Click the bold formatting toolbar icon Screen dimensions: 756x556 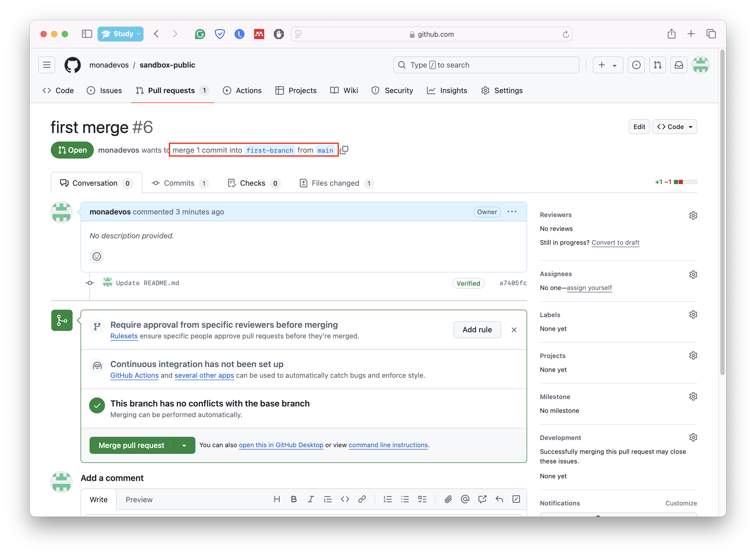293,500
